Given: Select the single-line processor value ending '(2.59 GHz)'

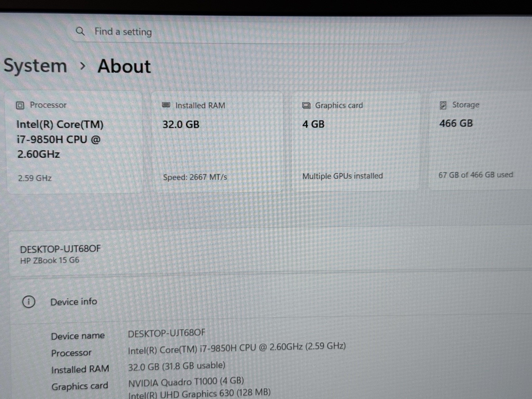Looking at the screenshot, I should (237, 348).
